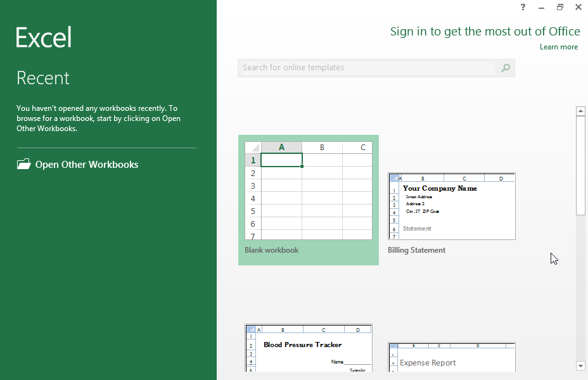Click the scrollbar up arrow
This screenshot has height=380, width=588.
click(580, 111)
